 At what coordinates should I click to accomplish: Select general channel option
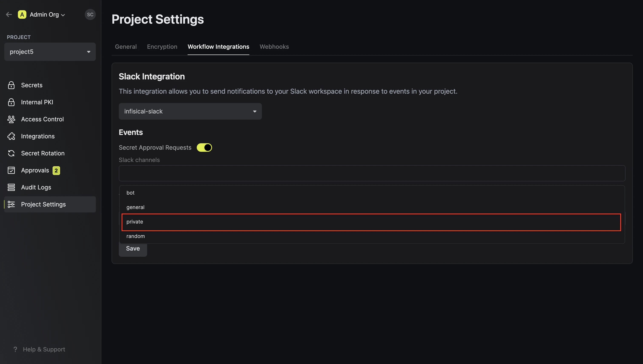pyautogui.click(x=372, y=207)
